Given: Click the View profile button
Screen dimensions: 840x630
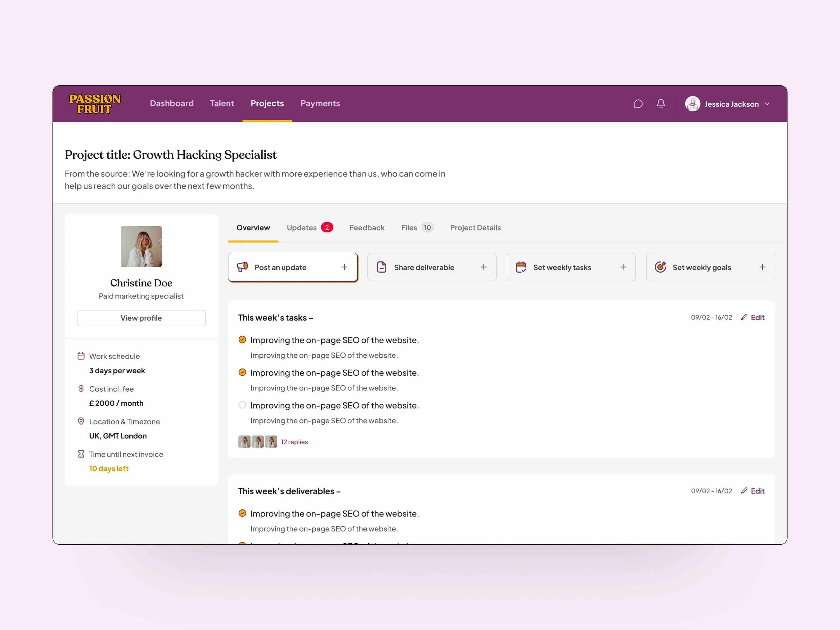Looking at the screenshot, I should (141, 318).
